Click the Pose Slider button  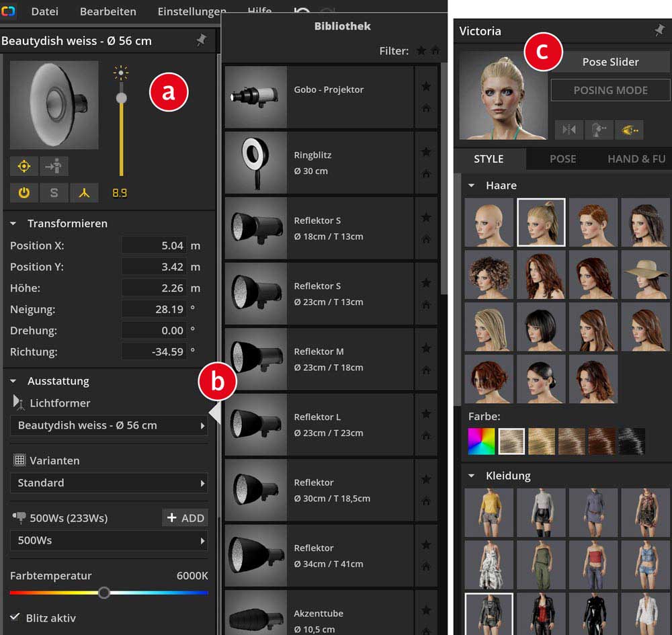pos(610,62)
